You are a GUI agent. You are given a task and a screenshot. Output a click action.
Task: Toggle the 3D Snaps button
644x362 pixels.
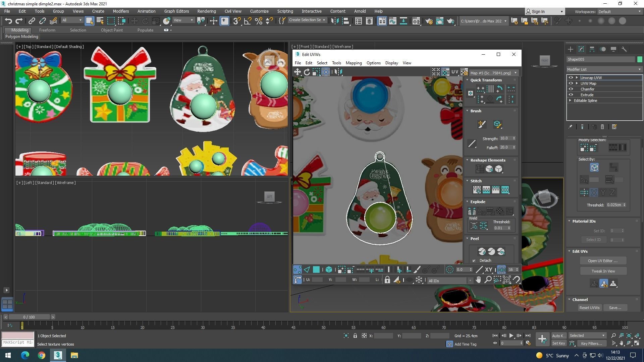[237, 21]
